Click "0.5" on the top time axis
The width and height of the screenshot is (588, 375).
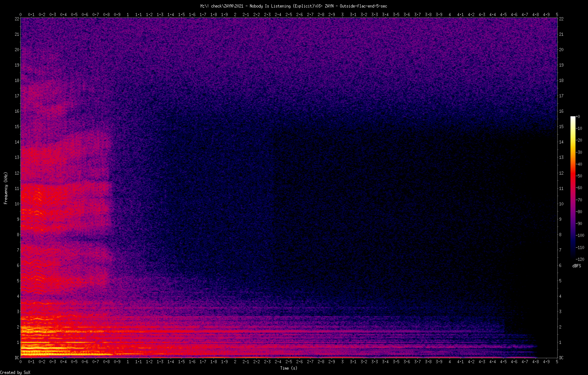click(x=74, y=15)
